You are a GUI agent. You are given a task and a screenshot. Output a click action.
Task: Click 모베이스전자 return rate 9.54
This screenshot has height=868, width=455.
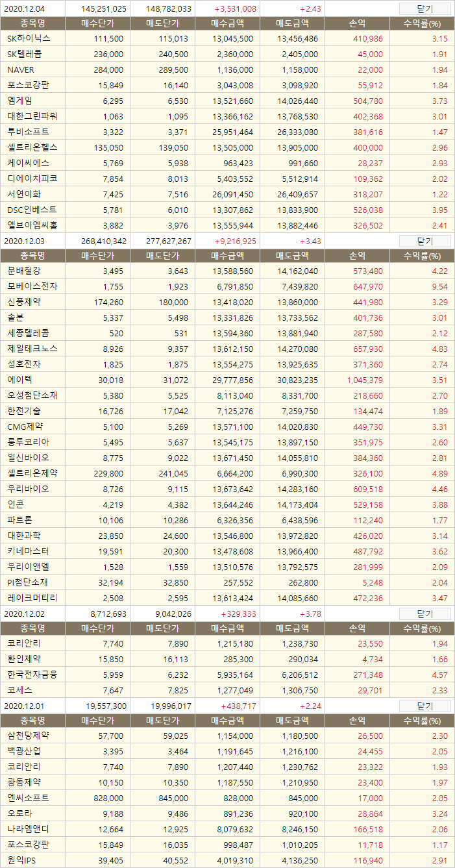(439, 286)
